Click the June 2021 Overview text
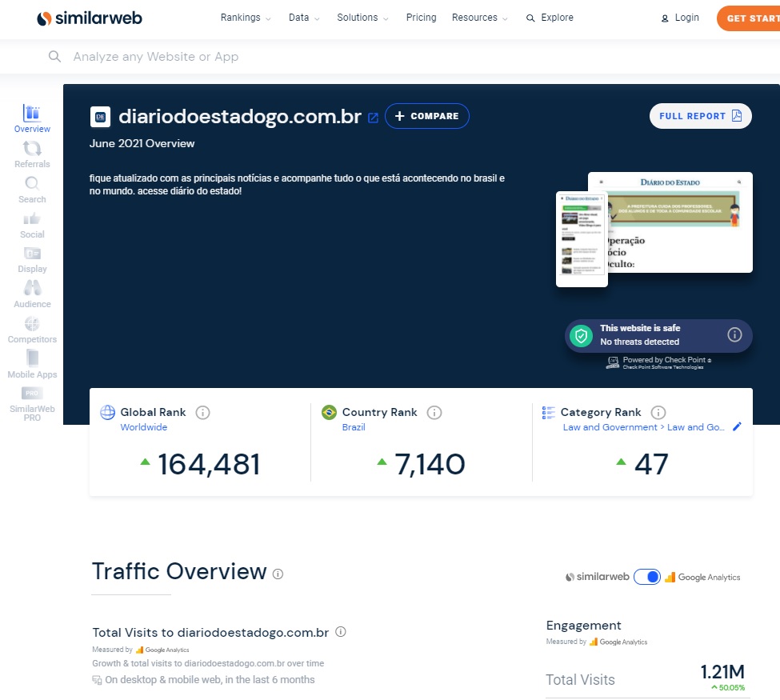 [142, 143]
